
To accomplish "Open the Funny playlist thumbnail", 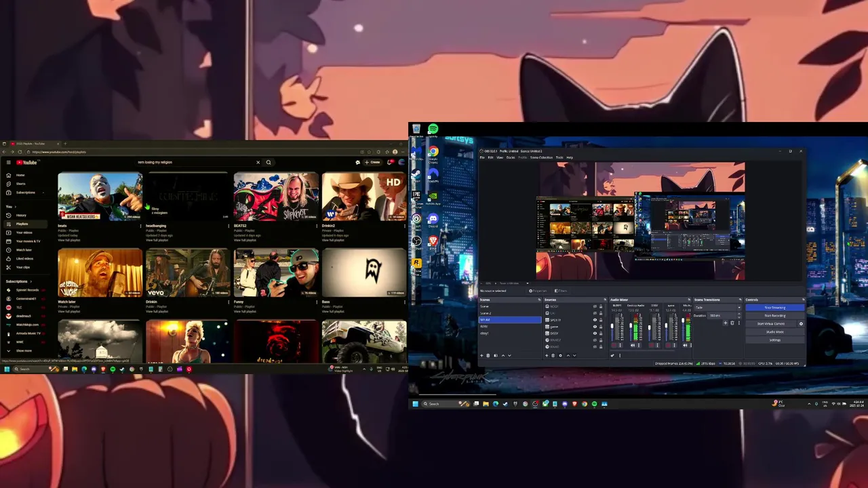I will click(x=276, y=272).
